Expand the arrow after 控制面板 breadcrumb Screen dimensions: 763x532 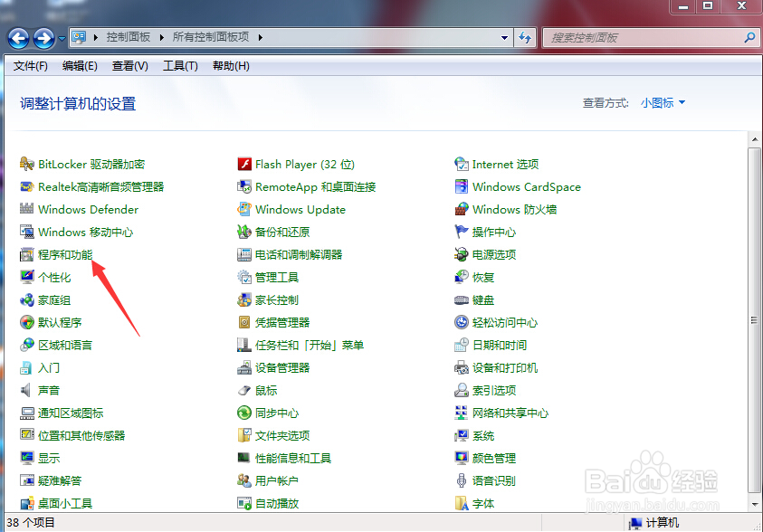pyautogui.click(x=161, y=37)
